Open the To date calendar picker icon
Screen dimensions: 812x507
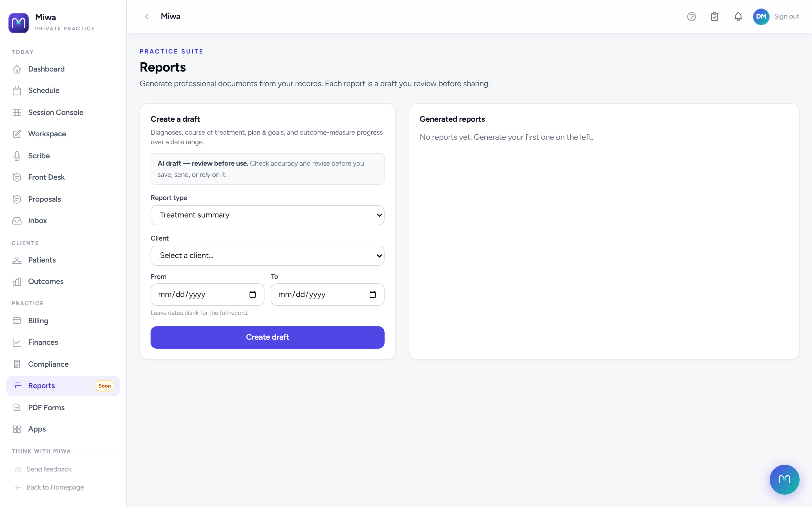[372, 294]
